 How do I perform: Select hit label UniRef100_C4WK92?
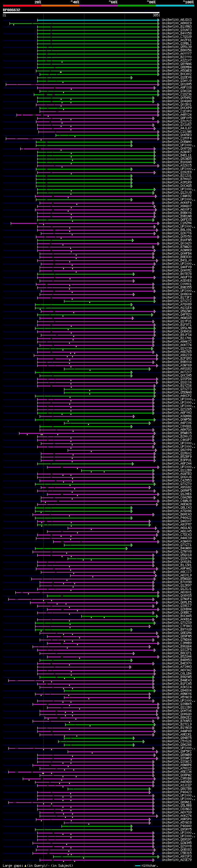point(177,196)
